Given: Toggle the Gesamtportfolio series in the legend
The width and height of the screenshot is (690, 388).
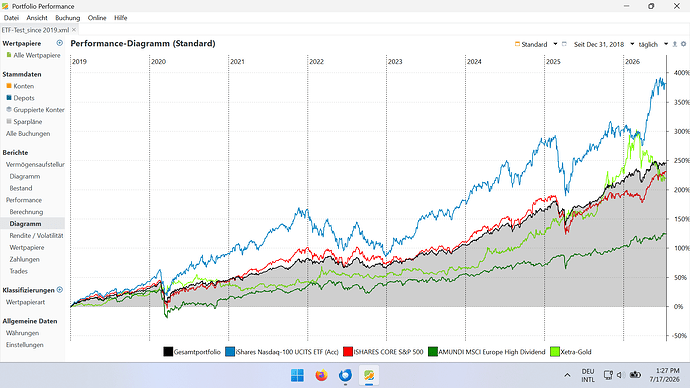Looking at the screenshot, I should point(192,352).
